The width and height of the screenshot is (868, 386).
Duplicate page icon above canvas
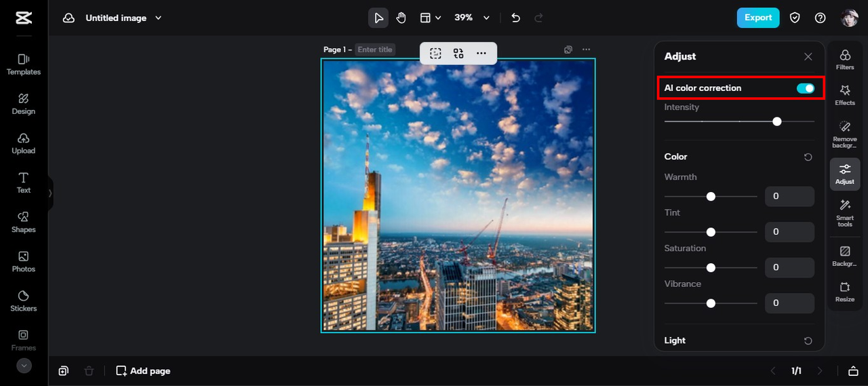[568, 50]
